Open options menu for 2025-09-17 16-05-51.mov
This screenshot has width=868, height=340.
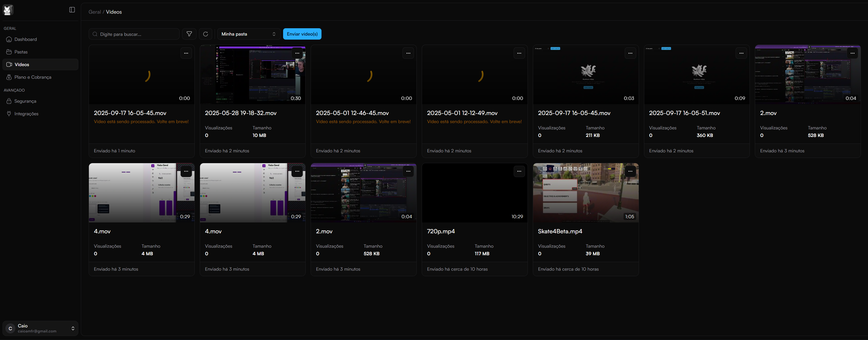[741, 53]
